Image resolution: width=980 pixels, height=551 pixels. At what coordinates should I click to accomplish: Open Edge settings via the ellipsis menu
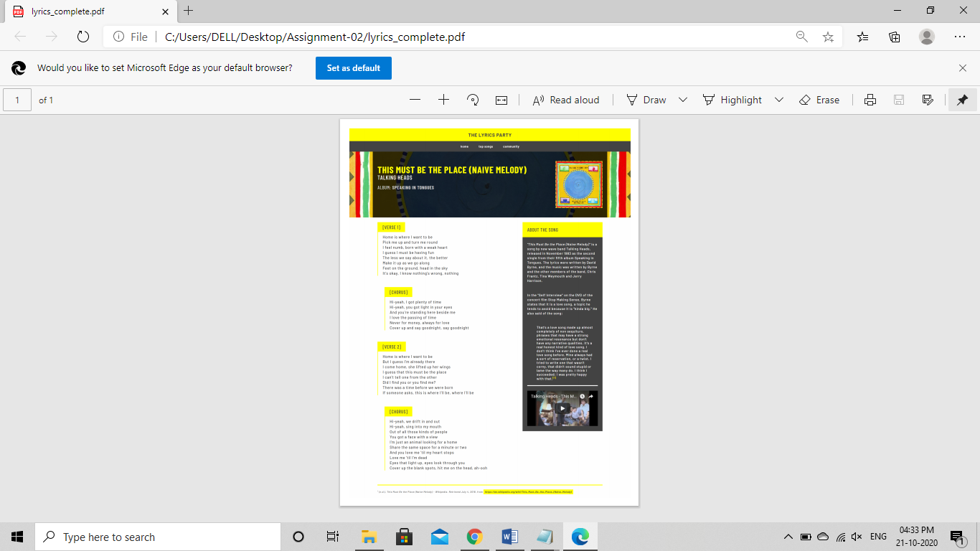click(959, 35)
